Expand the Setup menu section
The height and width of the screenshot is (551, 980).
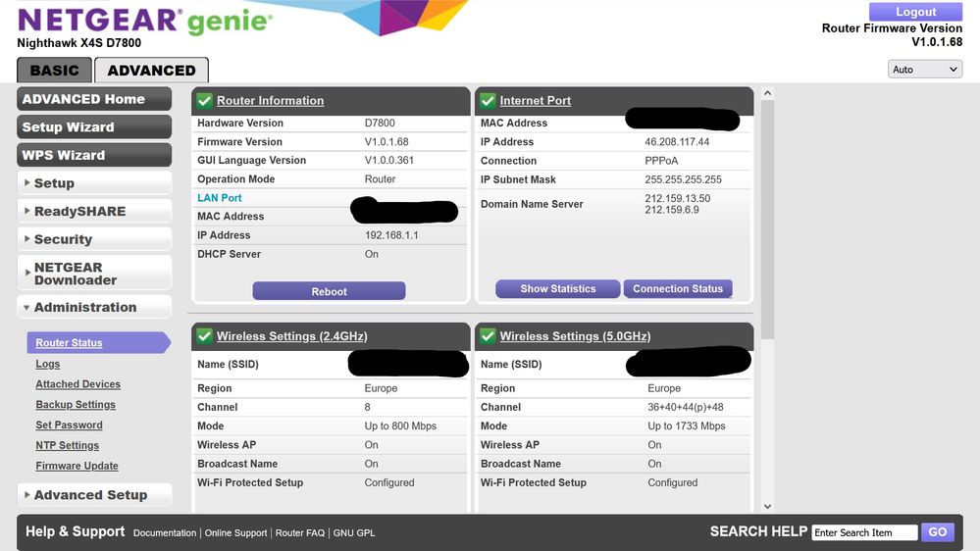(94, 183)
